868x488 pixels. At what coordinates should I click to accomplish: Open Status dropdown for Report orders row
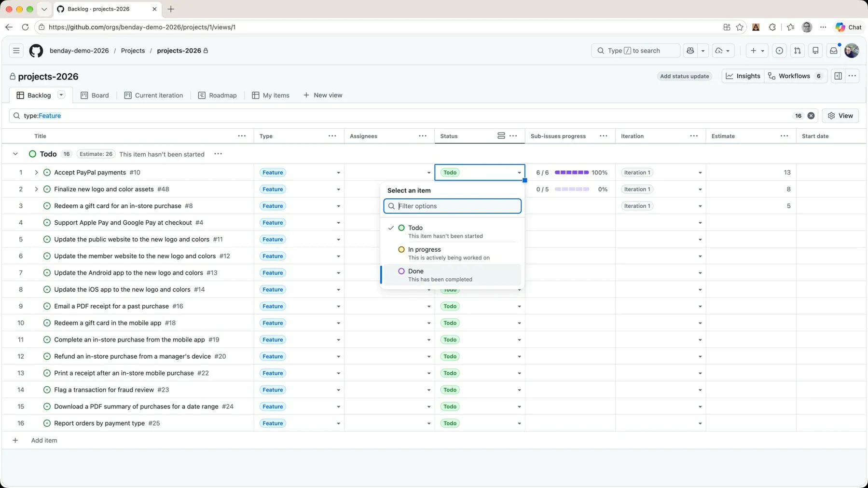pos(519,423)
